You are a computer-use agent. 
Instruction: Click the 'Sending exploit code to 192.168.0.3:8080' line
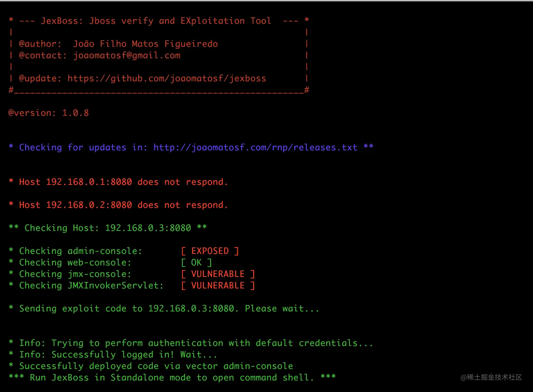point(164,309)
